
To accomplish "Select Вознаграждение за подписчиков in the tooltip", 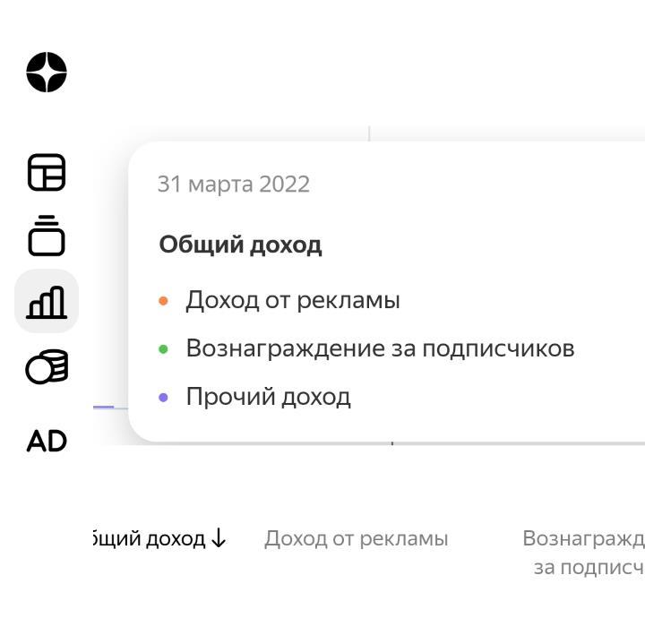I will click(380, 348).
